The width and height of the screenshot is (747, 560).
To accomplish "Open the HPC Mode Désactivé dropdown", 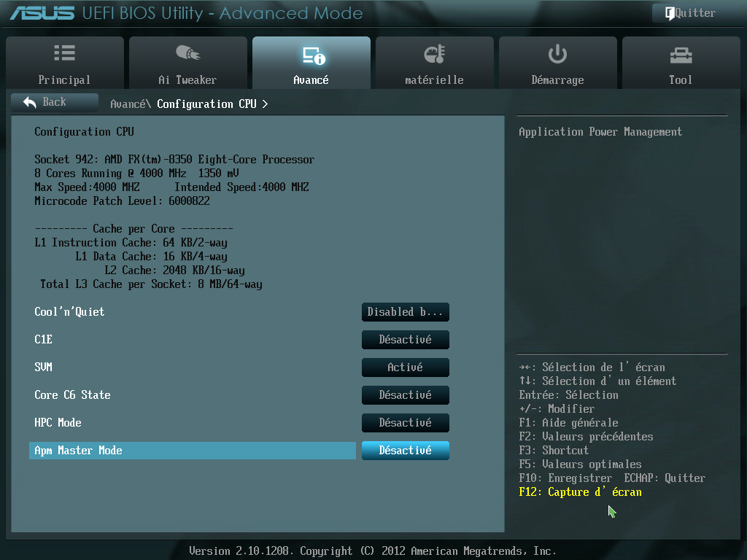I will tap(406, 422).
